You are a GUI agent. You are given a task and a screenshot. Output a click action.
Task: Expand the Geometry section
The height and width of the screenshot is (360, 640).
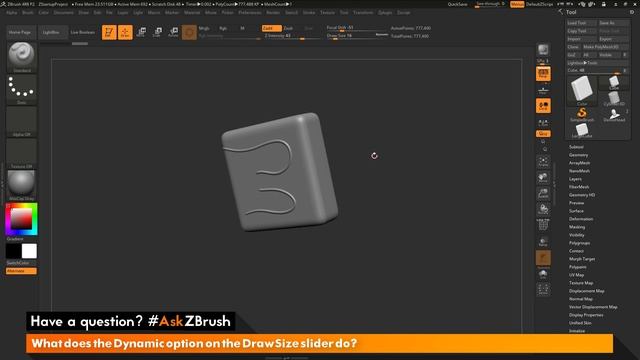(578, 155)
